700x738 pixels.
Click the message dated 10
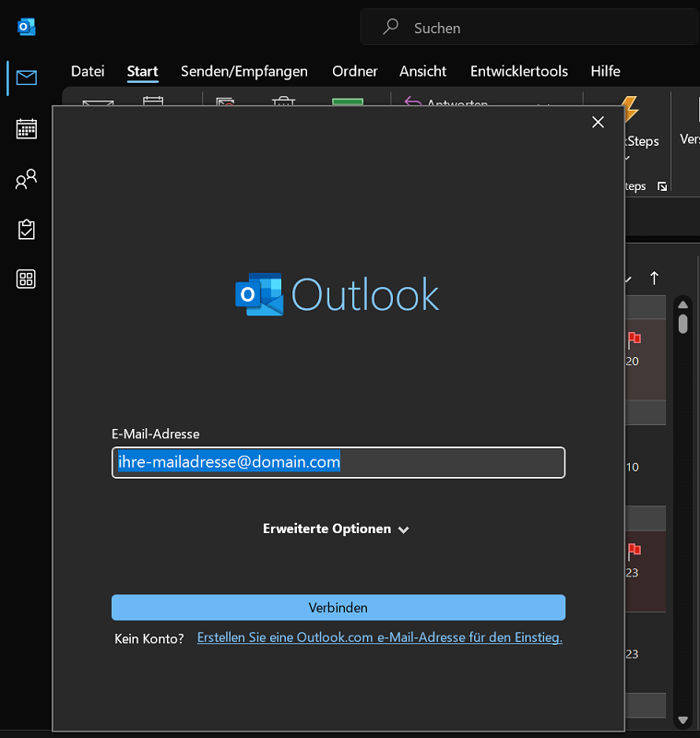point(646,466)
